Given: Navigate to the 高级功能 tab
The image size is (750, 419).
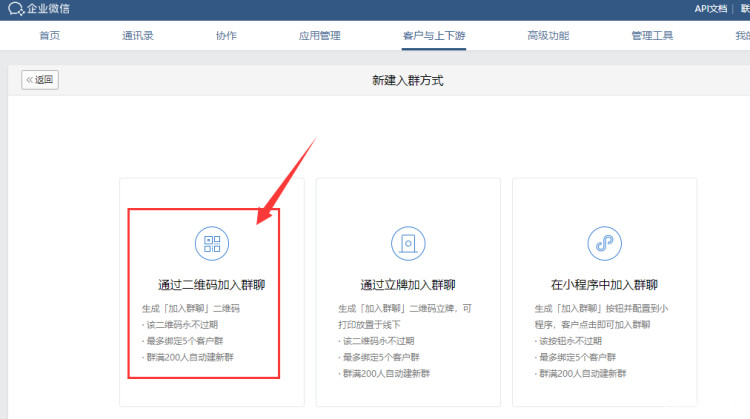Looking at the screenshot, I should click(x=548, y=36).
